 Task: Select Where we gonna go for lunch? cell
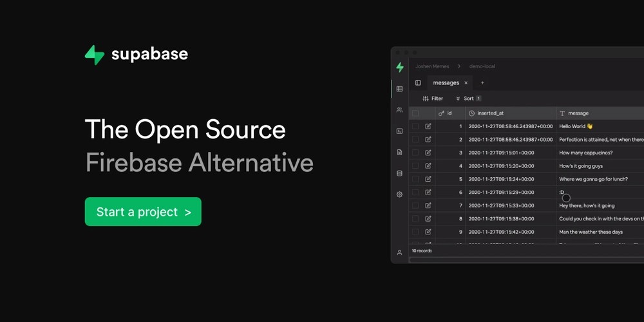point(600,178)
